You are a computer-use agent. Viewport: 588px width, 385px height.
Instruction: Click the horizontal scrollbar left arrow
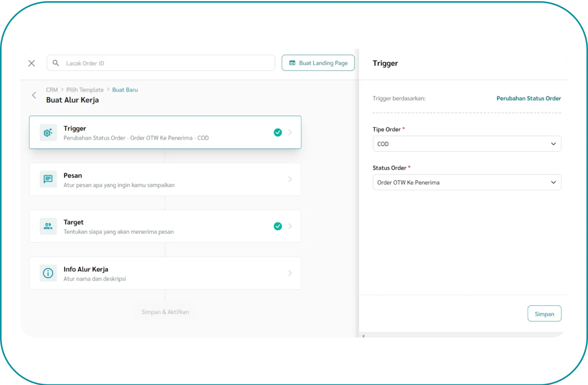tap(363, 336)
